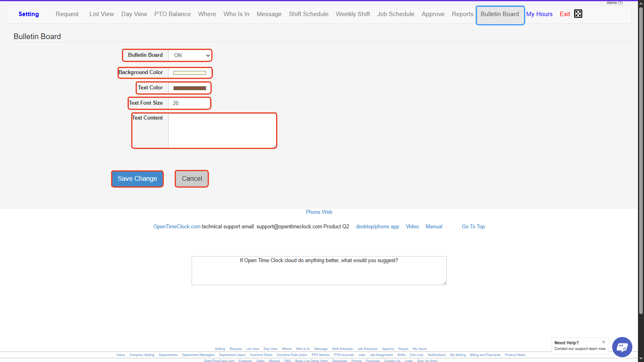Viewport: 644px width, 362px height.
Task: Click the fullscreen icon beside Exit
Action: pos(578,14)
